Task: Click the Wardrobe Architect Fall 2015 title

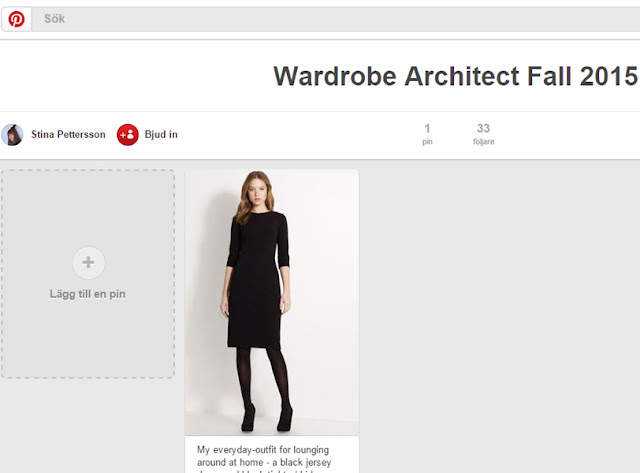Action: (x=455, y=76)
